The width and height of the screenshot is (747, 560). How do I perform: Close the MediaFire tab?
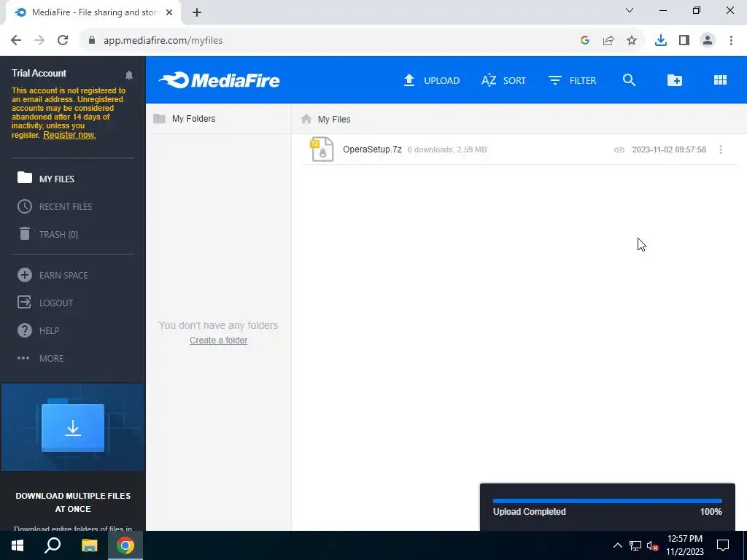169,12
